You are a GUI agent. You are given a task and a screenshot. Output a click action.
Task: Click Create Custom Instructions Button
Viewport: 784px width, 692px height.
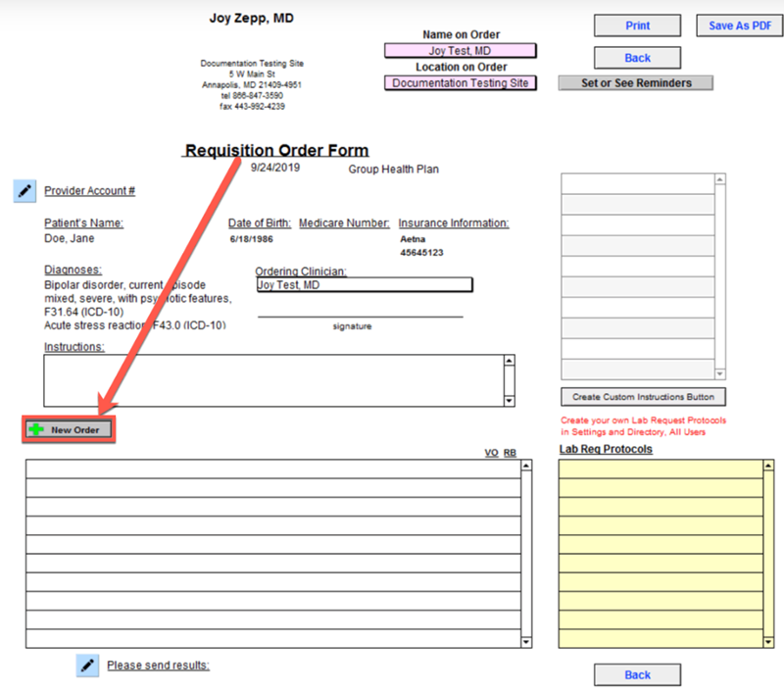click(x=643, y=397)
